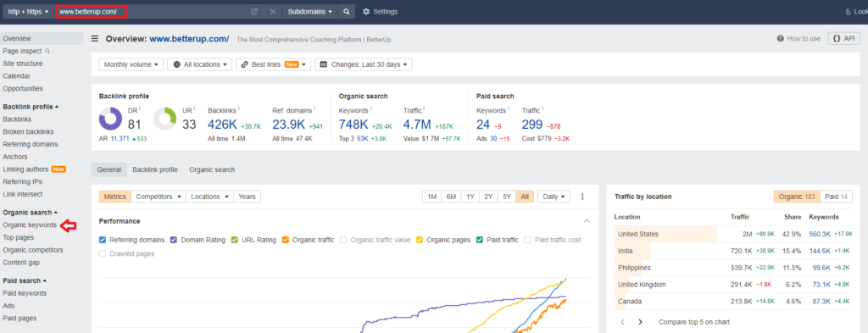Click the UR donut chart
This screenshot has width=868, height=333.
pyautogui.click(x=164, y=119)
